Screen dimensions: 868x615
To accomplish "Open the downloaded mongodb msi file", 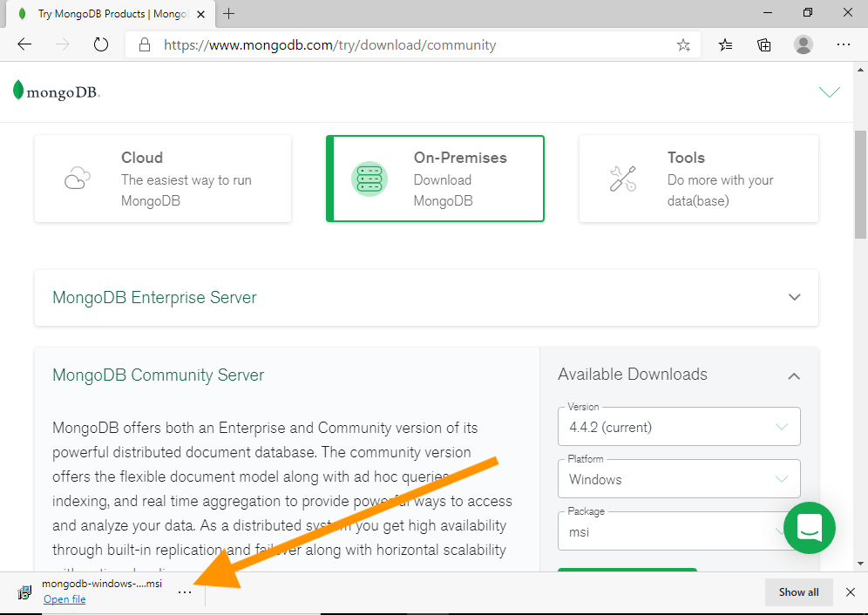I will pos(64,598).
